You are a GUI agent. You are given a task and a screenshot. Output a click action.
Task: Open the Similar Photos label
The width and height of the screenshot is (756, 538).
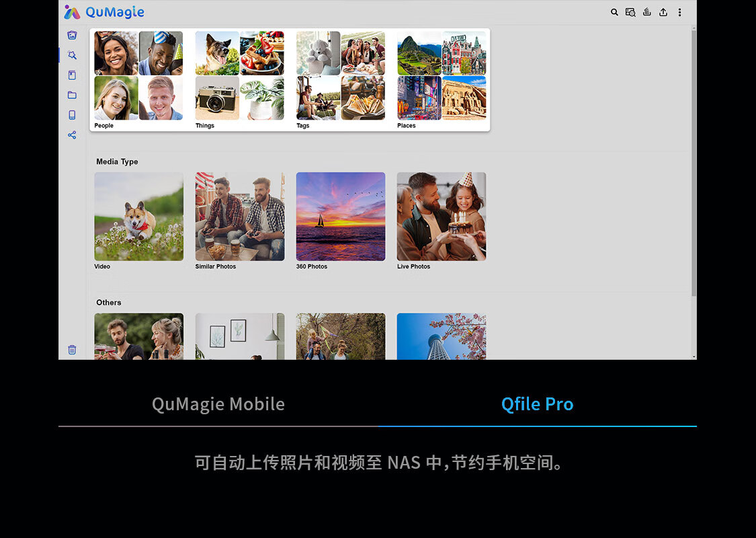click(x=215, y=266)
